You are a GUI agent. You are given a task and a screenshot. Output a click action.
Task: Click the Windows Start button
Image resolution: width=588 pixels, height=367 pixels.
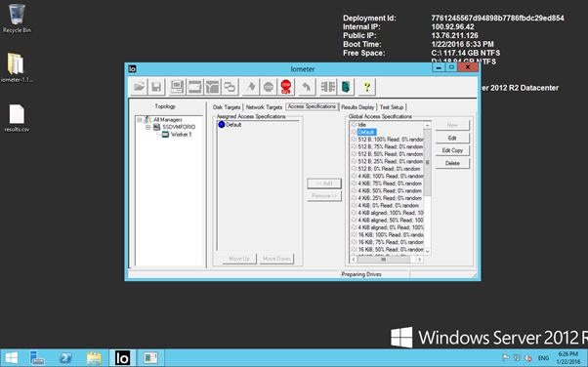click(12, 358)
